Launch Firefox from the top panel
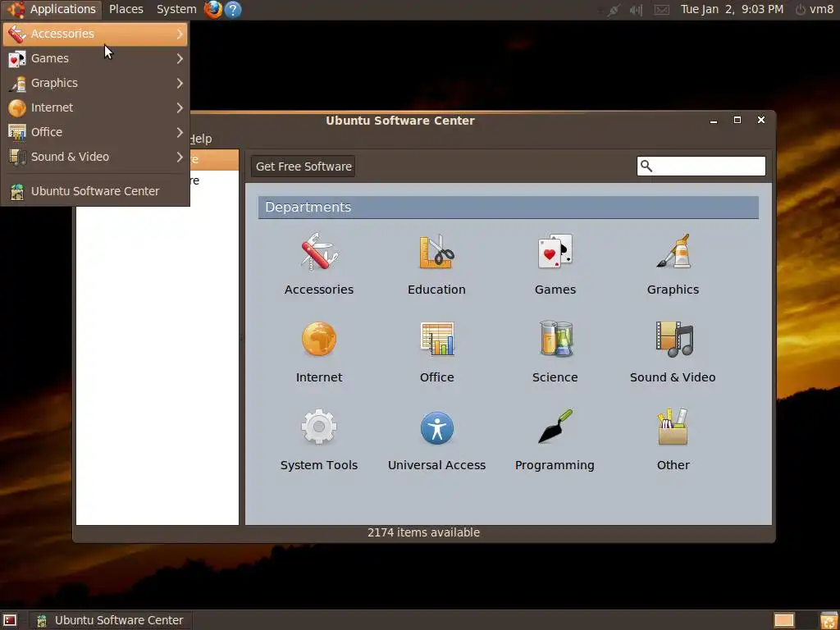840x630 pixels. pos(213,9)
